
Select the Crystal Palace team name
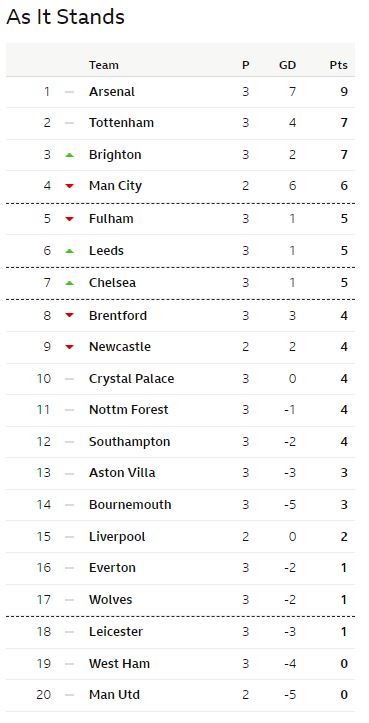(131, 379)
